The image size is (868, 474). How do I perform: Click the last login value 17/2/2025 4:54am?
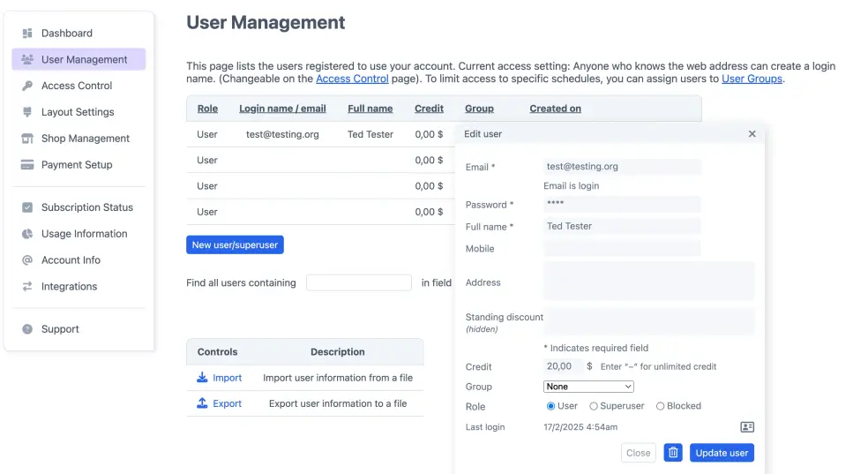(580, 427)
